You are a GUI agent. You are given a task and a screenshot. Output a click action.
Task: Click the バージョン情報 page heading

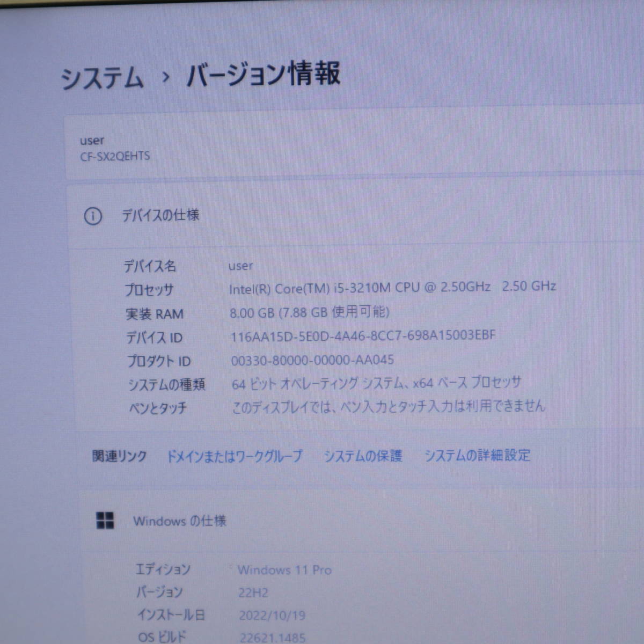pyautogui.click(x=264, y=75)
